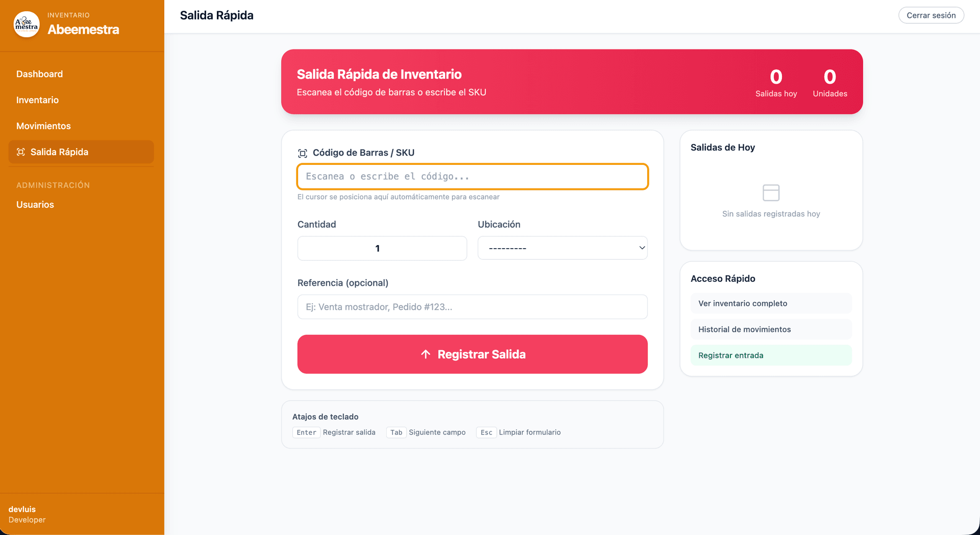Click the Cantidad quantity field
This screenshot has height=535, width=980.
point(382,248)
